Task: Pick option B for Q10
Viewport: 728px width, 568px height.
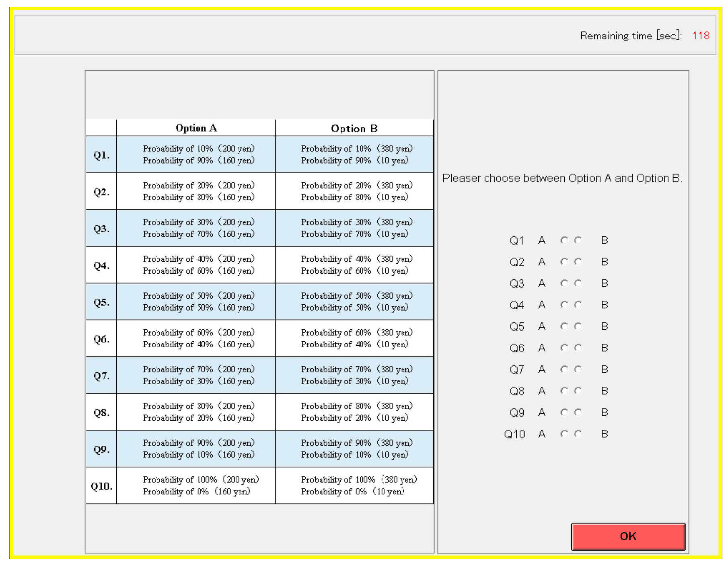Action: tap(578, 434)
